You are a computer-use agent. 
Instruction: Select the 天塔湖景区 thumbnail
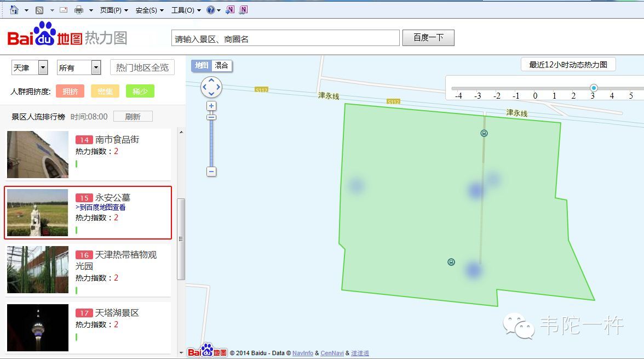click(x=38, y=328)
